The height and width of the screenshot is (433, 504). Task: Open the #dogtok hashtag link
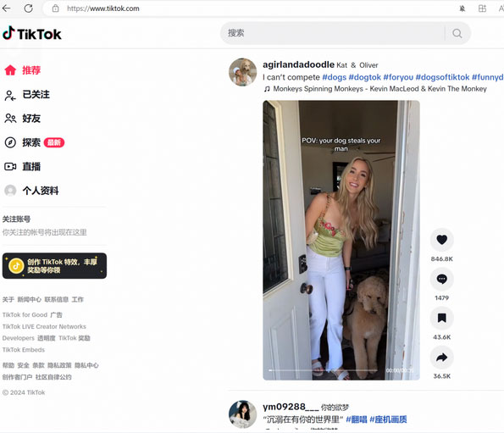click(364, 77)
